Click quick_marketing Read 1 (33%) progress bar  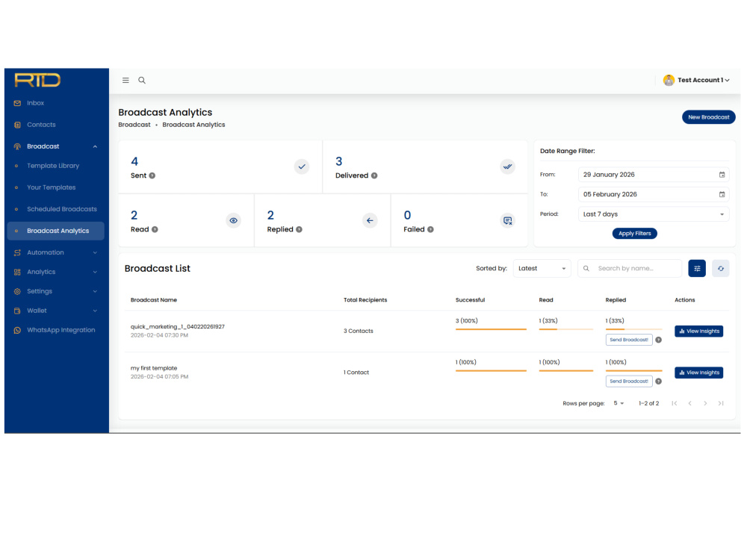[x=566, y=329]
